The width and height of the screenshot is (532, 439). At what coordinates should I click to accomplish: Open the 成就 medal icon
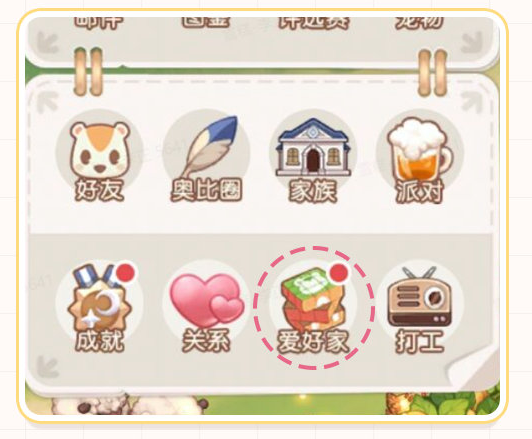99,303
